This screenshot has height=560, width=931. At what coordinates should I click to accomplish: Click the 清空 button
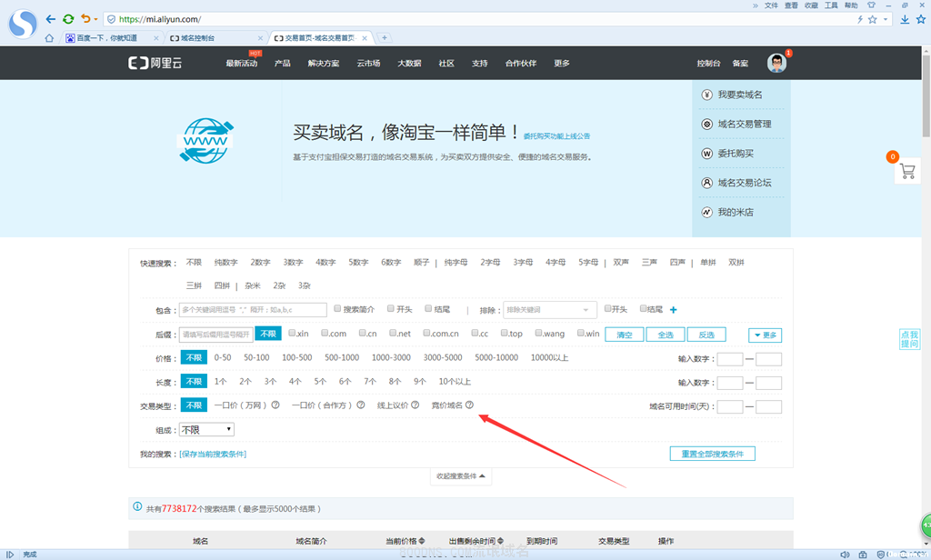point(624,335)
